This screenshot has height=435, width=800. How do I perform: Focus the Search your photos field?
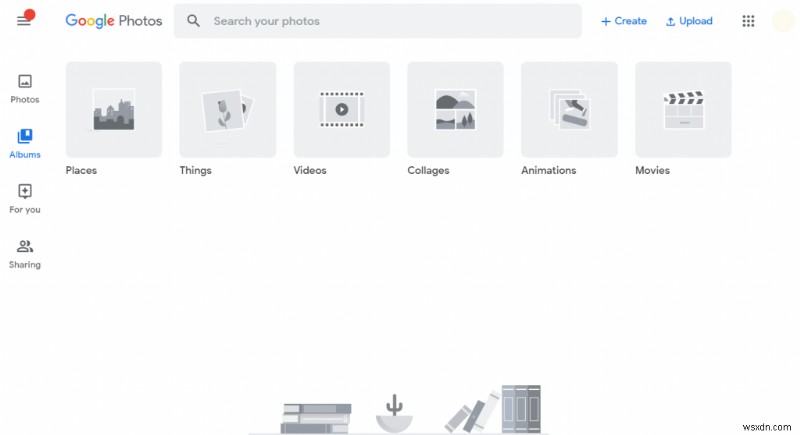click(378, 21)
